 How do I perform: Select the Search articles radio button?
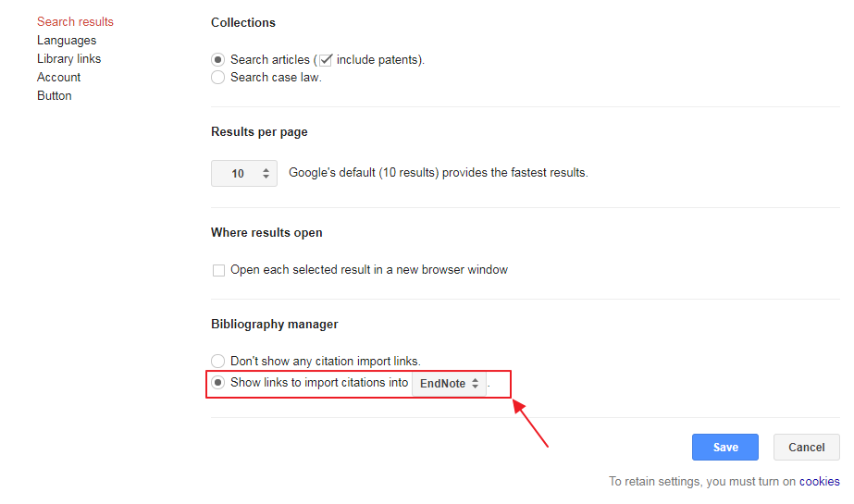[x=217, y=59]
